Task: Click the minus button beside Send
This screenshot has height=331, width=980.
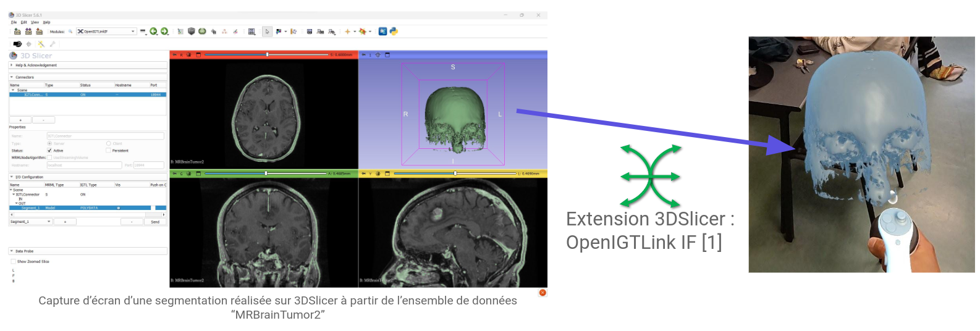Action: click(132, 222)
